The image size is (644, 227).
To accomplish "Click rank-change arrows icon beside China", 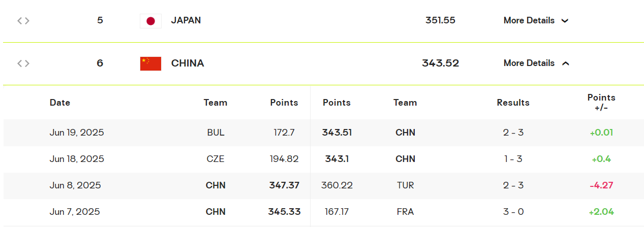I will point(23,63).
